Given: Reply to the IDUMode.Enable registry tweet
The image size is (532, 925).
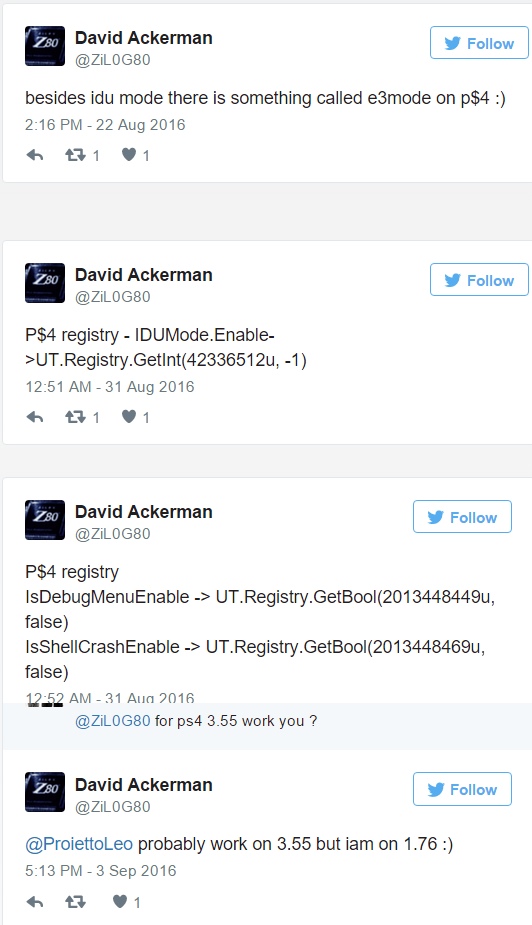Looking at the screenshot, I should point(35,417).
